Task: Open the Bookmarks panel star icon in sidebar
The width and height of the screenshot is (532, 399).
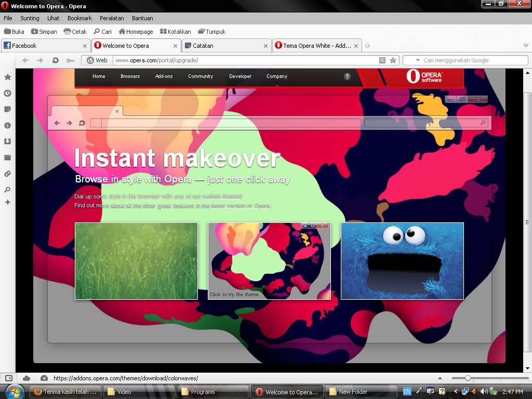Action: (7, 77)
